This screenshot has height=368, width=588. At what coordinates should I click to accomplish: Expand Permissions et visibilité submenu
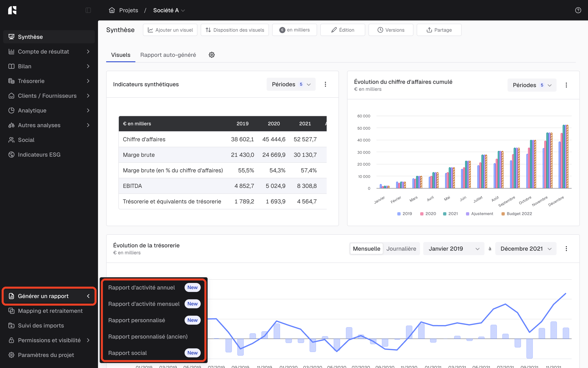click(x=49, y=340)
